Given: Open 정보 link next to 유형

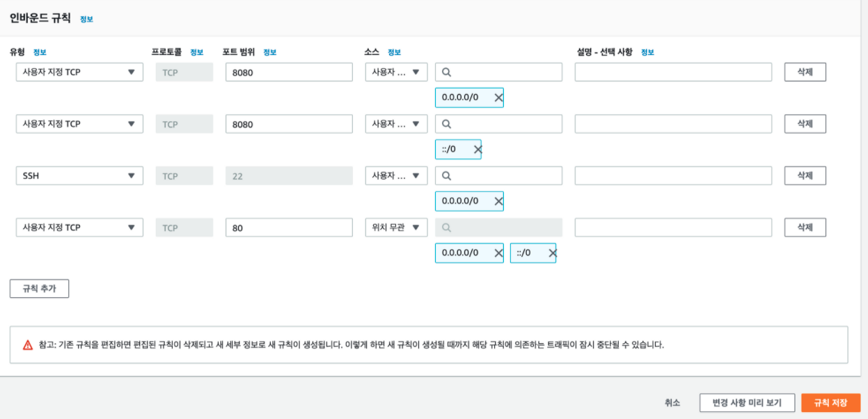Looking at the screenshot, I should click(x=40, y=52).
